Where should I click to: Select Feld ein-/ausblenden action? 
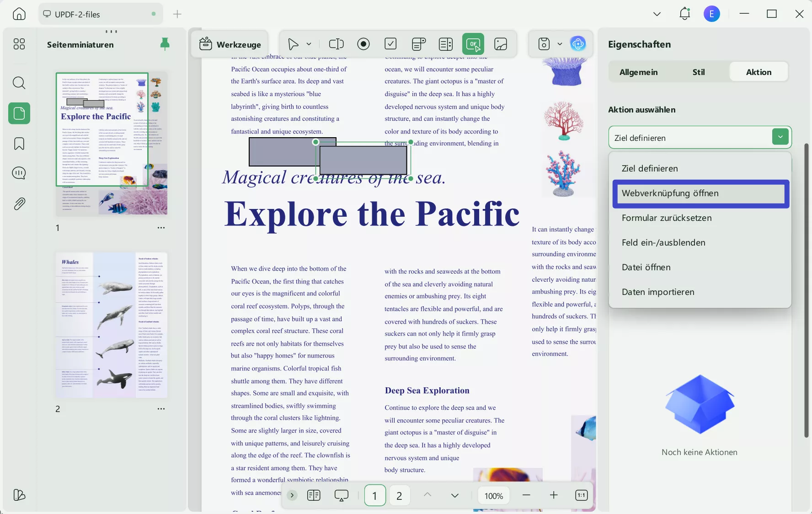click(x=700, y=243)
